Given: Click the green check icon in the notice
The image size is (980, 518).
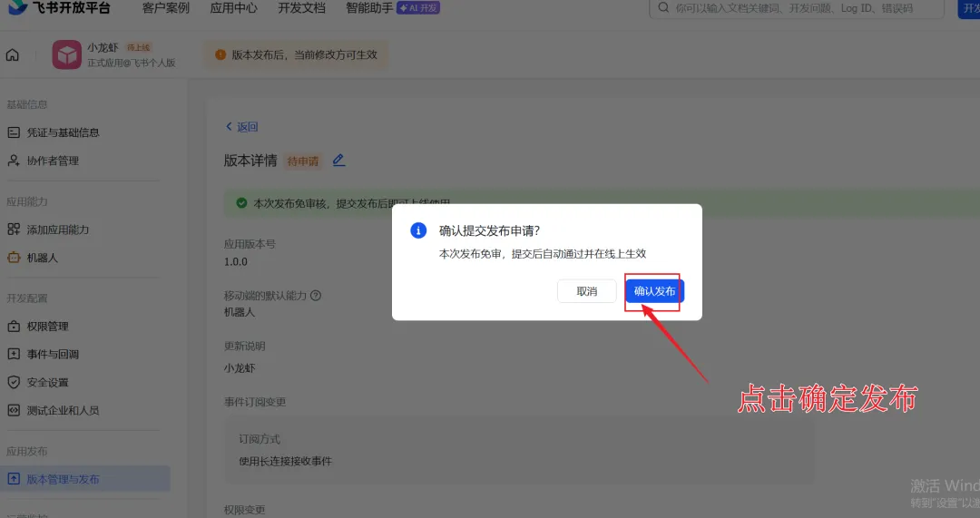Looking at the screenshot, I should click(x=241, y=203).
